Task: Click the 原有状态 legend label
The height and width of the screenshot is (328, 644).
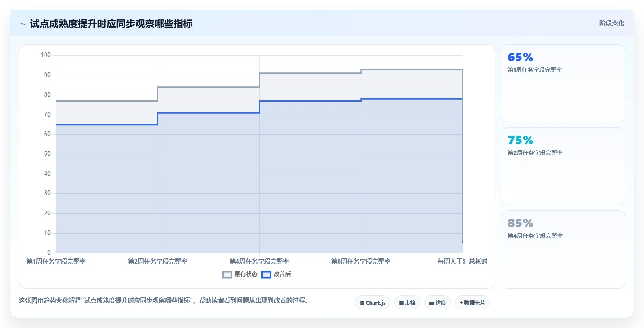Action: [x=246, y=275]
